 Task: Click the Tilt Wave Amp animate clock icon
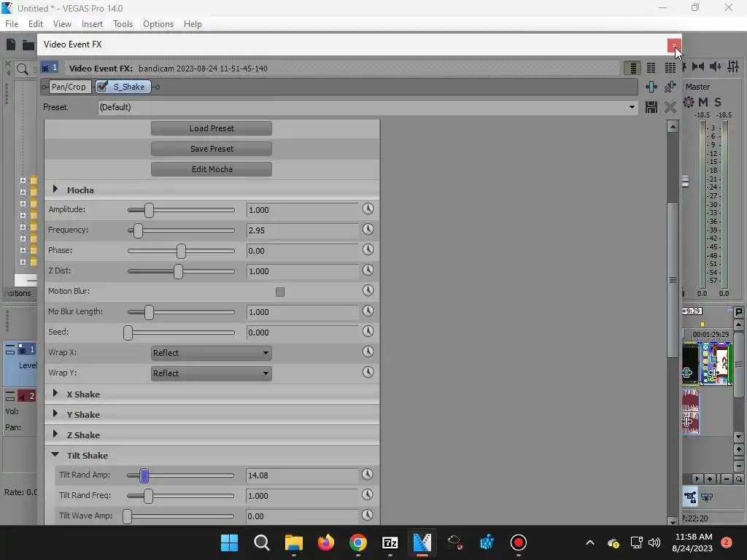coord(368,516)
